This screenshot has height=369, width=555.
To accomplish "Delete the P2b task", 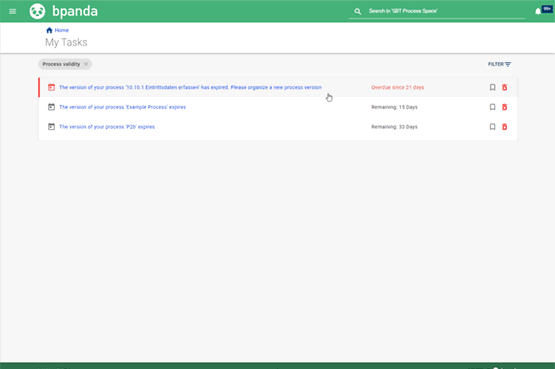I will pos(505,127).
